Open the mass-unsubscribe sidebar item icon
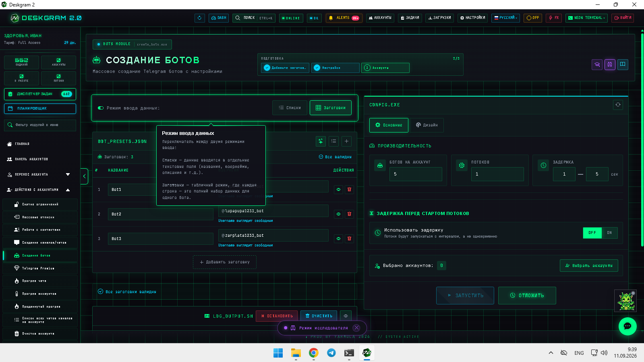 (x=17, y=217)
